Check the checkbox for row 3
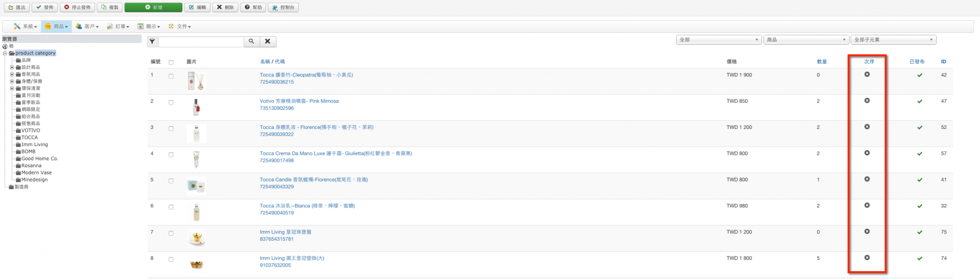This screenshot has height=279, width=980. 171,128
